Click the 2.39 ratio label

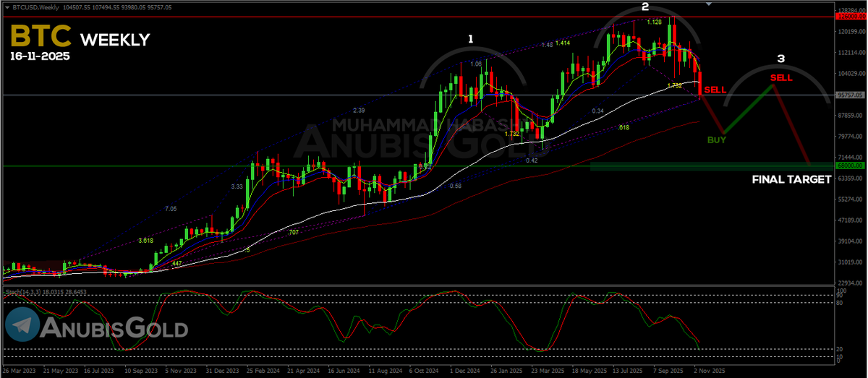[x=359, y=110]
